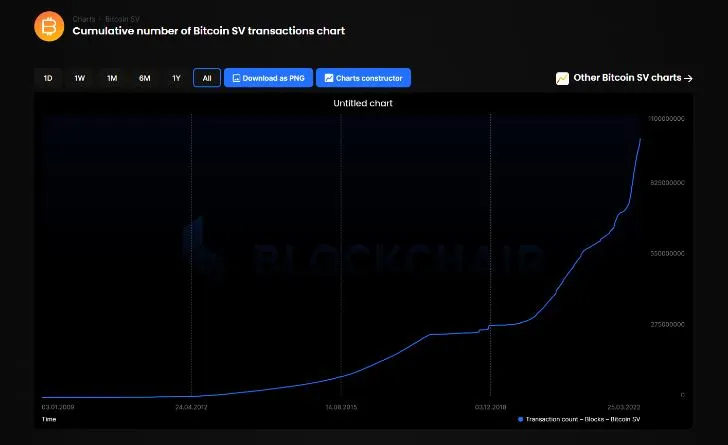Screen dimensions: 728x445
Task: Select the 1Y time range
Action: coord(176,78)
